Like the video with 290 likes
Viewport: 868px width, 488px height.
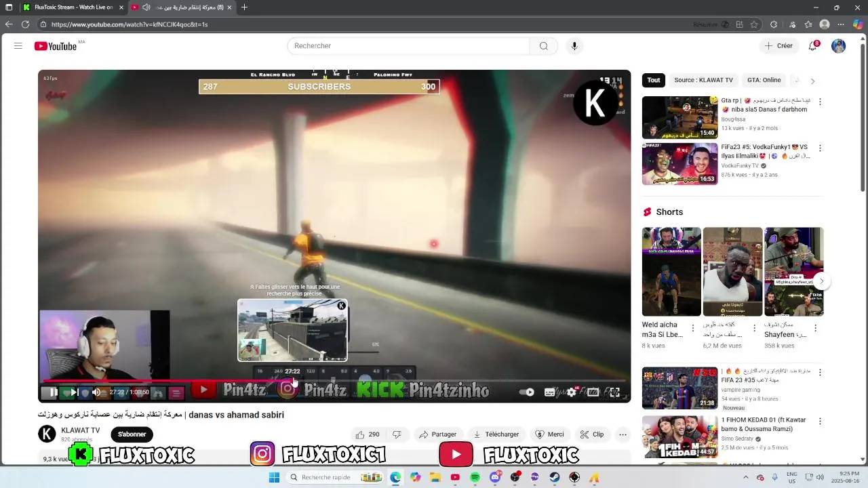click(368, 434)
